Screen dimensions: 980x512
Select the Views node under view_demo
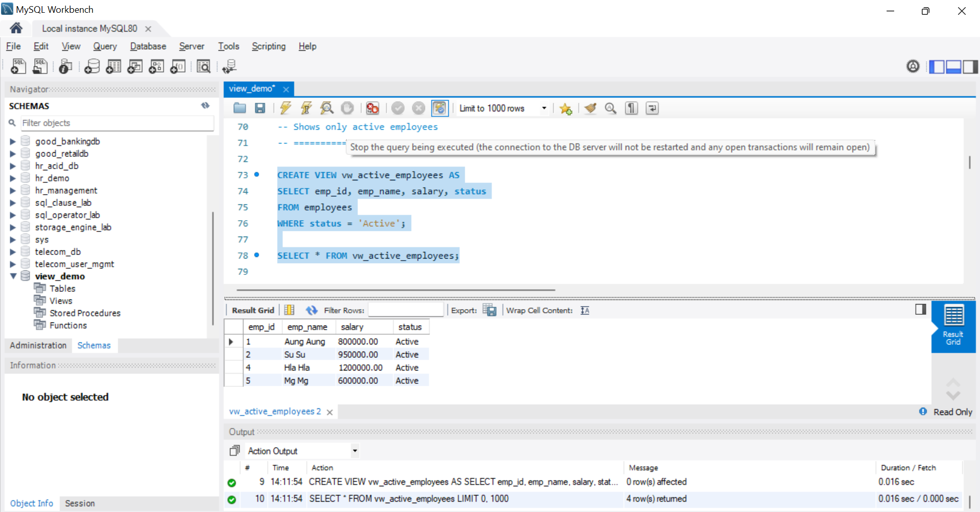coord(61,301)
